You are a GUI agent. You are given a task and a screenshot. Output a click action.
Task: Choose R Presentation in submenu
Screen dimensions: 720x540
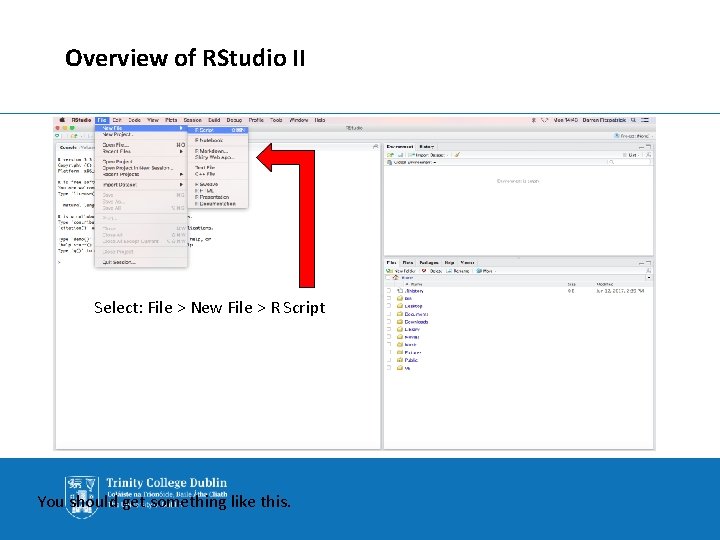(218, 197)
